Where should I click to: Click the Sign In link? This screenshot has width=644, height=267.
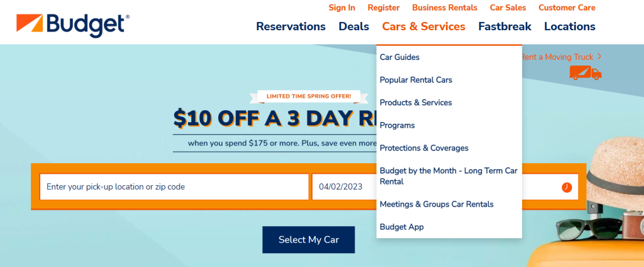click(x=341, y=8)
